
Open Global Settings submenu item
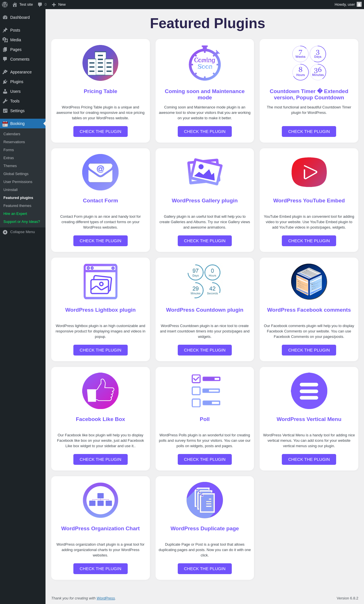16,174
